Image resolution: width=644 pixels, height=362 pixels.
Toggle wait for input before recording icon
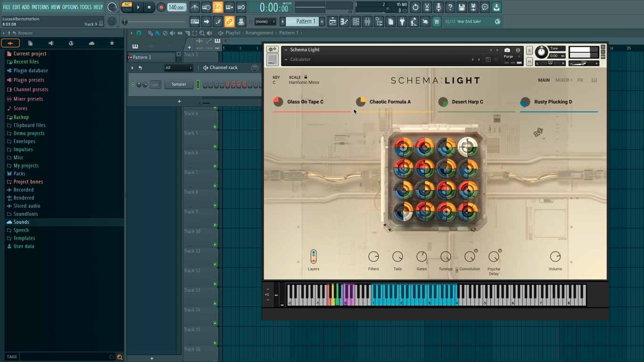(x=206, y=7)
